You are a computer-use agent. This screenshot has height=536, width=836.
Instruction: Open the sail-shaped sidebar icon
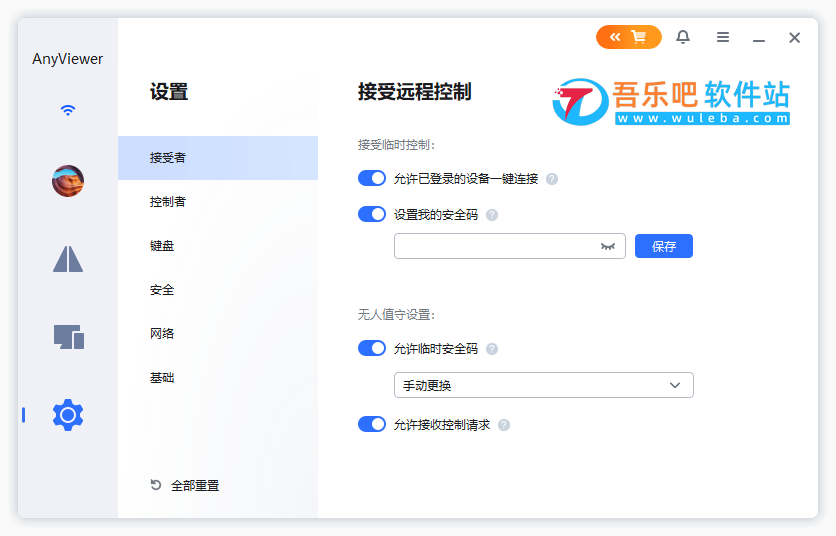pyautogui.click(x=68, y=259)
